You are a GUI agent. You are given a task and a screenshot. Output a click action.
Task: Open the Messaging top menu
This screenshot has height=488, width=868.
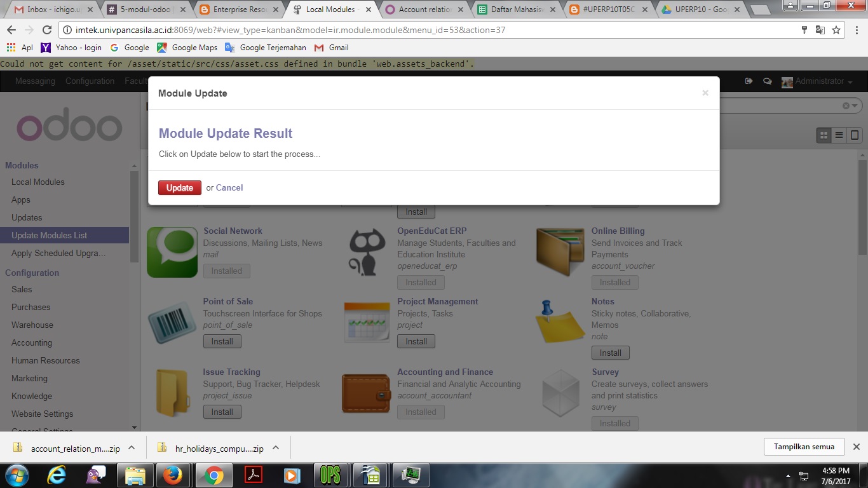pos(35,81)
